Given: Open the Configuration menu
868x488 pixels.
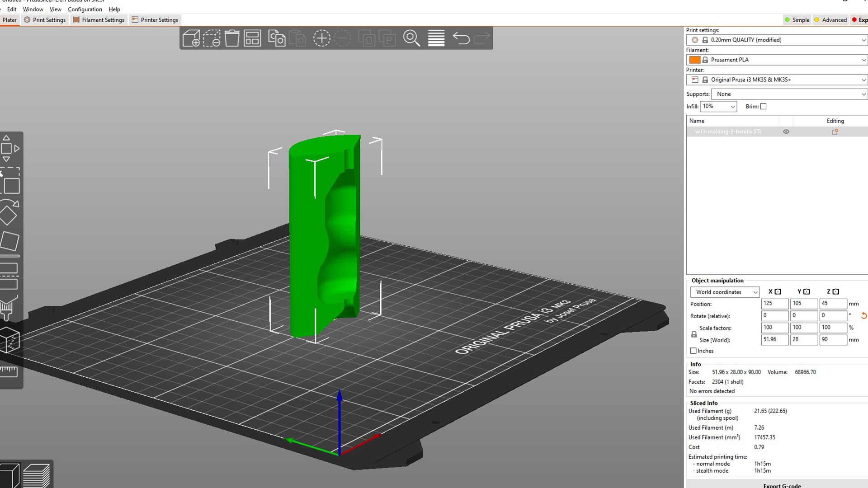Looking at the screenshot, I should click(x=85, y=9).
